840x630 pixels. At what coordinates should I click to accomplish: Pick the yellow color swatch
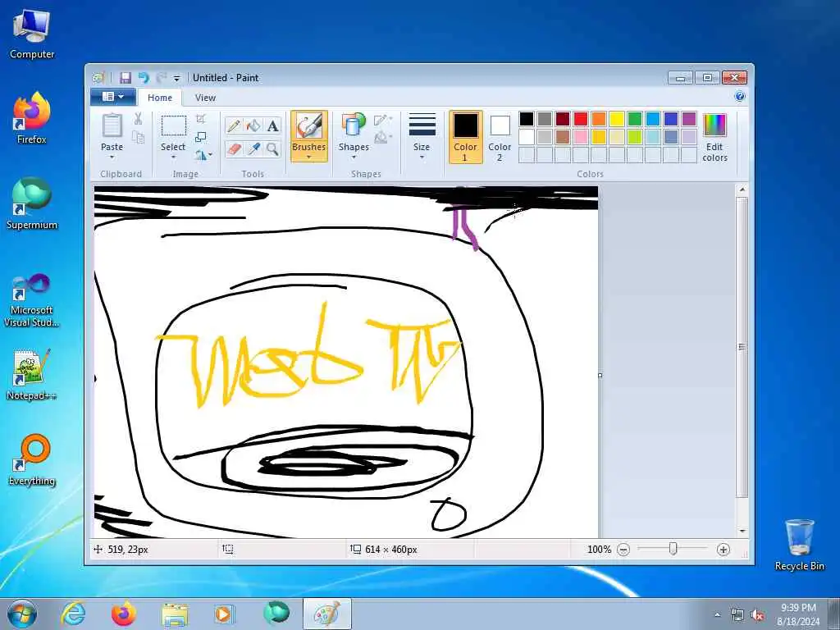coord(617,119)
